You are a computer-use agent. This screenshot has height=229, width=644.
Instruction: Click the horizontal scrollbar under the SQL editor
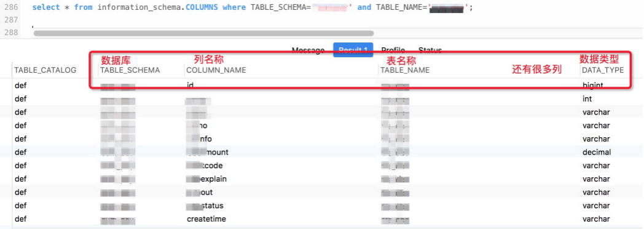click(204, 33)
